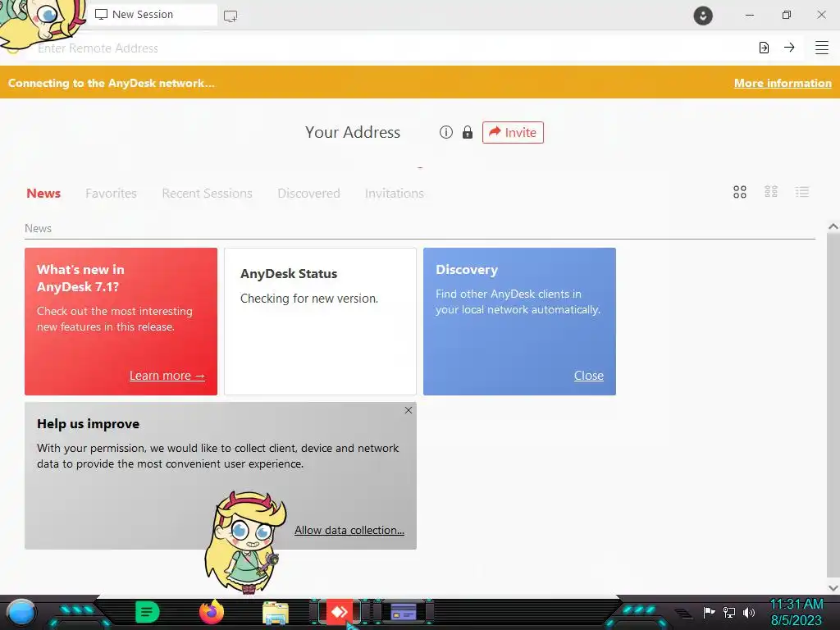Open the More information link
The width and height of the screenshot is (840, 630).
[x=783, y=83]
